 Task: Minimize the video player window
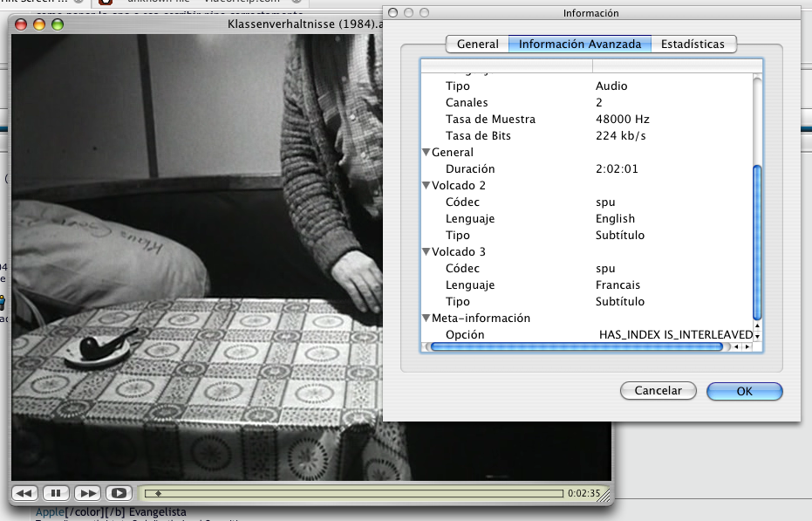[x=39, y=24]
